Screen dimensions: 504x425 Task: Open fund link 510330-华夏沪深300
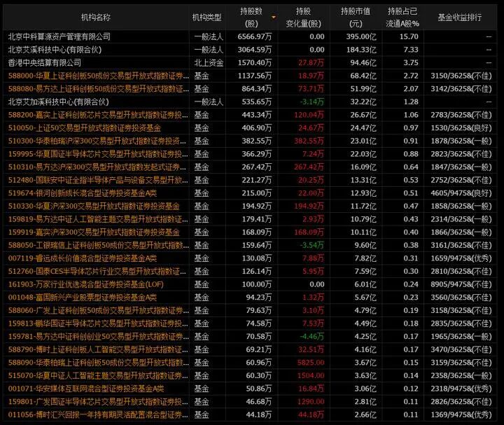coord(94,206)
